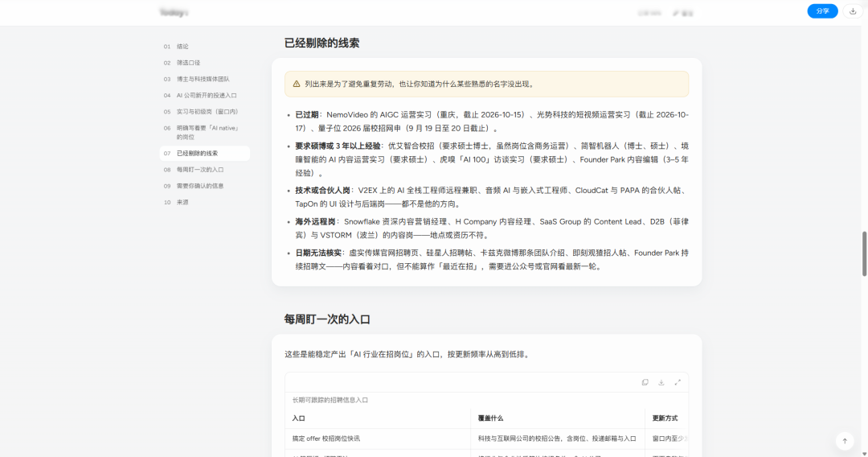
Task: Click the blue 分享 share button
Action: point(822,11)
